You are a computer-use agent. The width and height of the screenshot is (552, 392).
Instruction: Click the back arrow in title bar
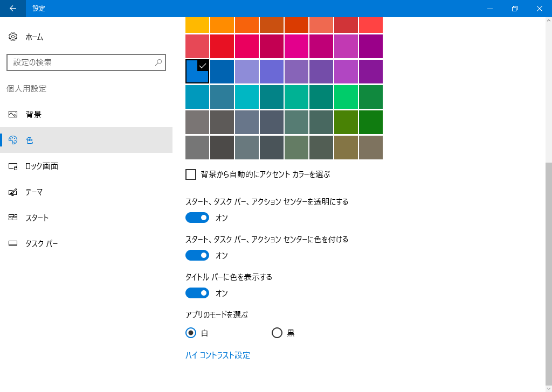point(12,9)
